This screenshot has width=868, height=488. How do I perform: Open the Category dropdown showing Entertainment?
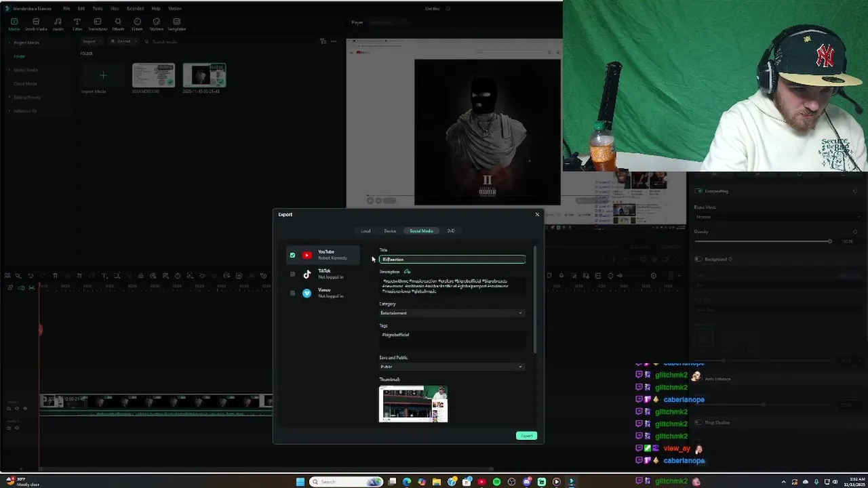tap(452, 312)
